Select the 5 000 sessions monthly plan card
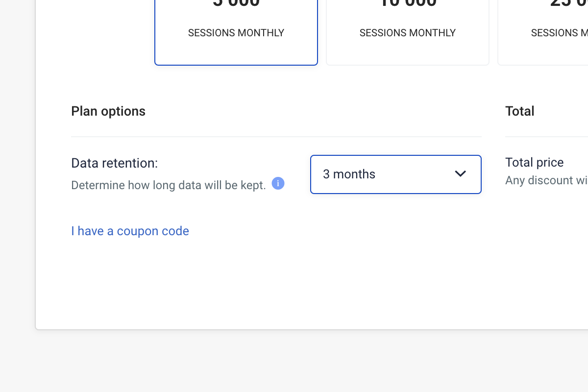 pyautogui.click(x=236, y=49)
